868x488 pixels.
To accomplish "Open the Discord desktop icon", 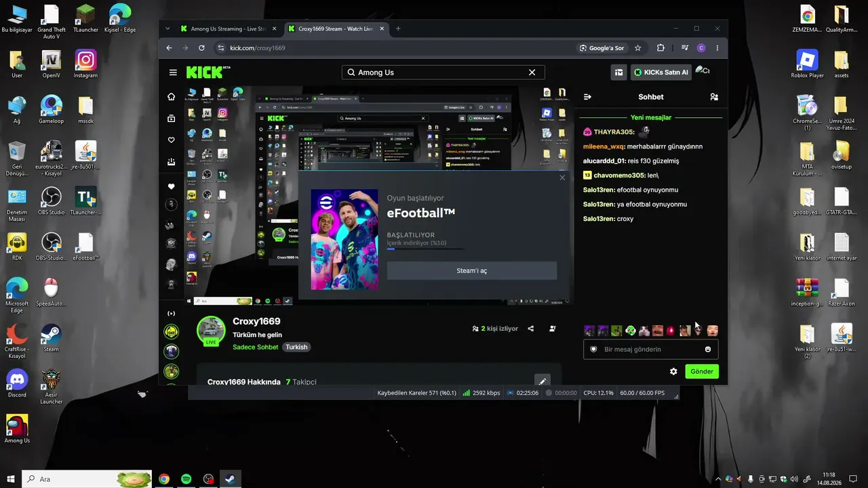I will click(x=17, y=384).
